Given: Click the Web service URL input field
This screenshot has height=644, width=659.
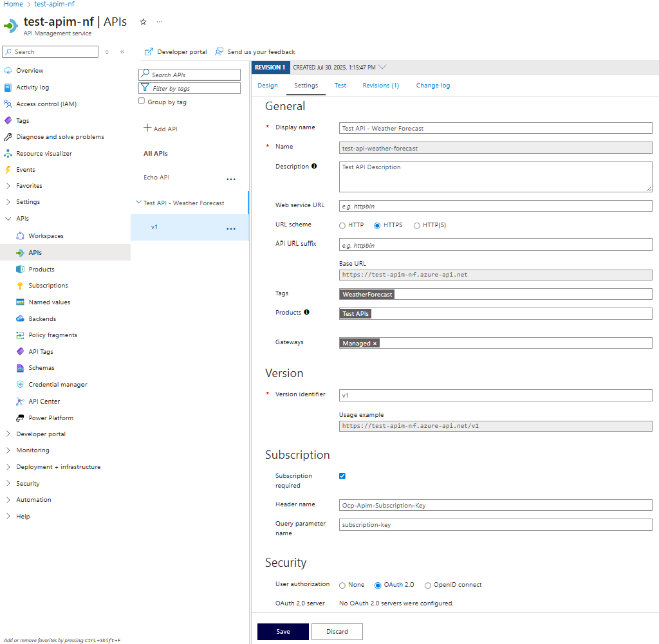Looking at the screenshot, I should pyautogui.click(x=496, y=206).
